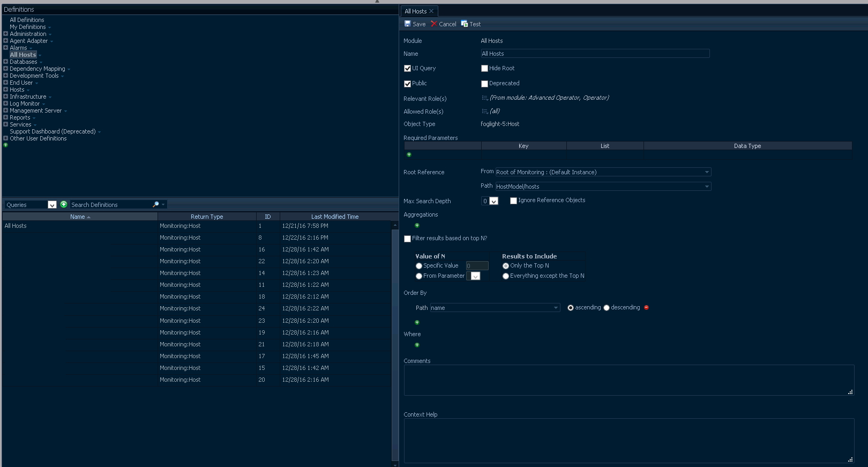Sort table by Name column header
Screen dimensions: 868x467
coord(80,217)
